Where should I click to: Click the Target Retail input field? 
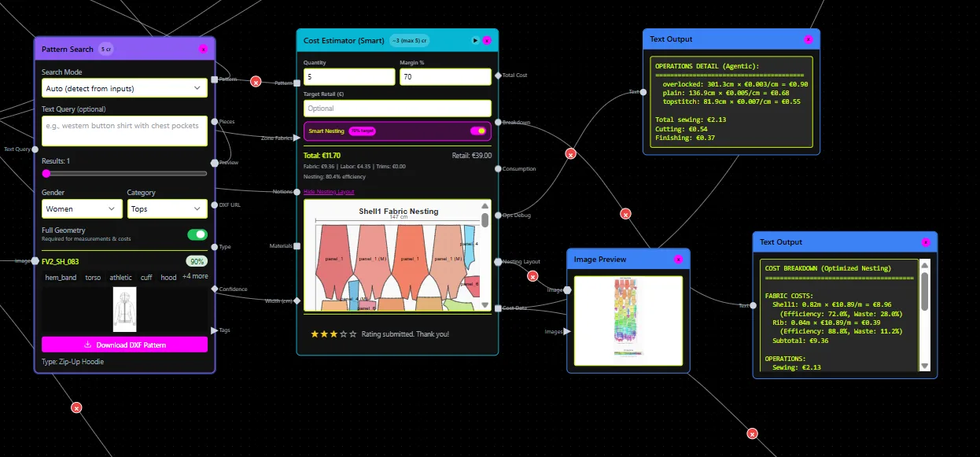[x=397, y=109]
